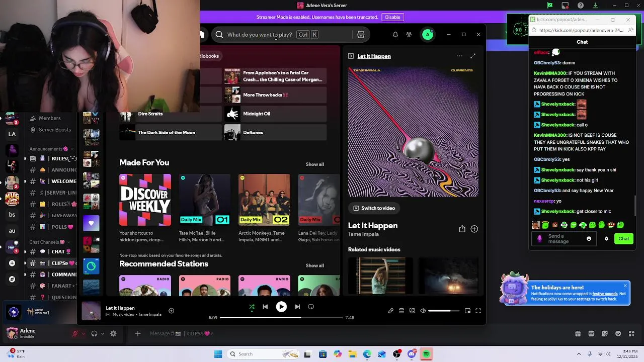Add Let It Happen to Liked Songs in player bar
644x362 pixels.
point(171,311)
